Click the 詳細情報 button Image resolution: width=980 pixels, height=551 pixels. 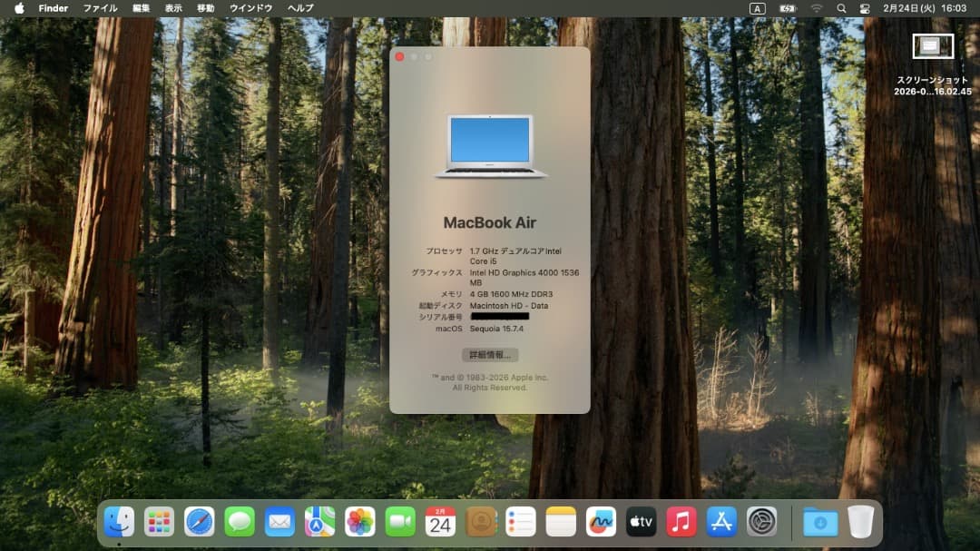click(x=489, y=354)
